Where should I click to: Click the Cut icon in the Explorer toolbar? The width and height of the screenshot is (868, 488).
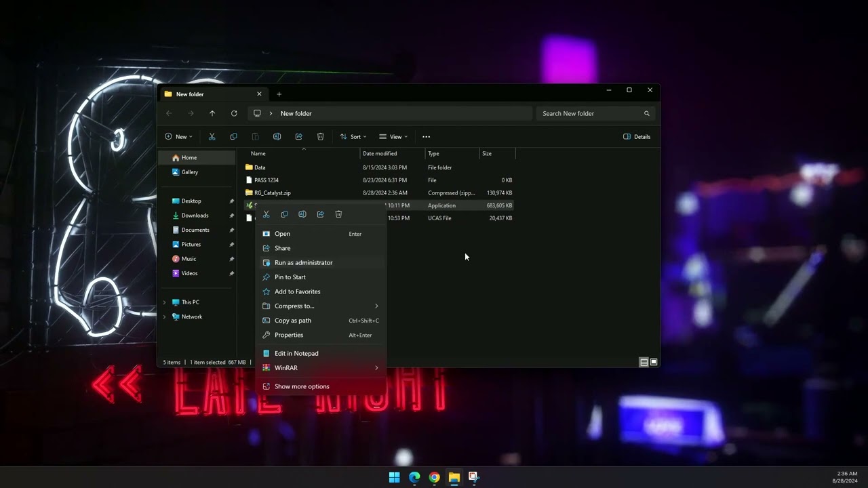(212, 136)
